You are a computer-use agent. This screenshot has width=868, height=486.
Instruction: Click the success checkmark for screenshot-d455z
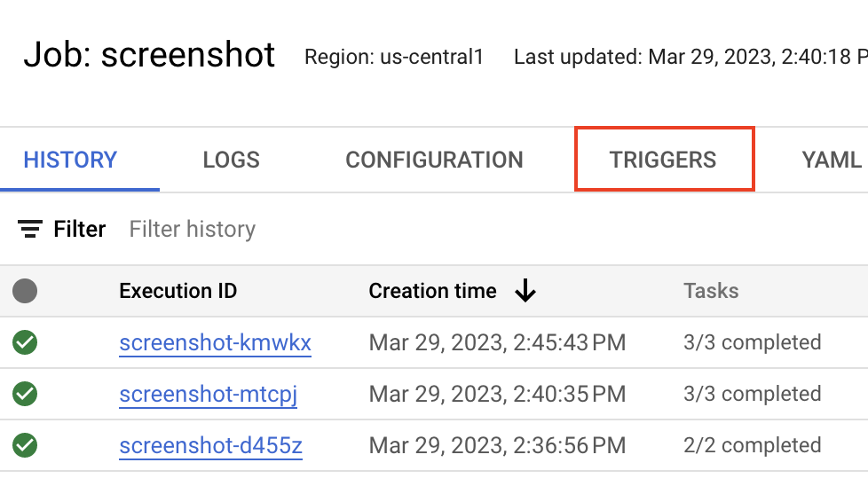click(x=25, y=445)
